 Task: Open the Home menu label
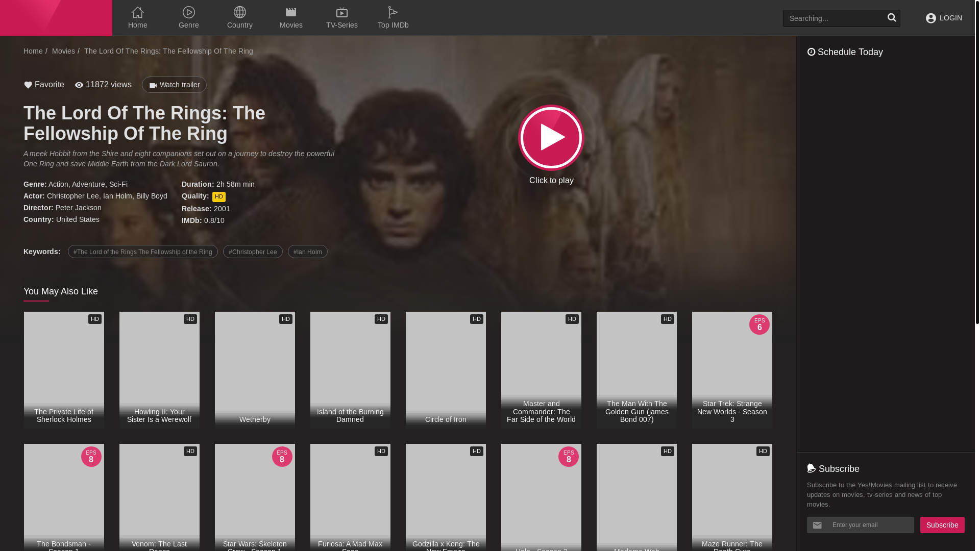tap(138, 25)
